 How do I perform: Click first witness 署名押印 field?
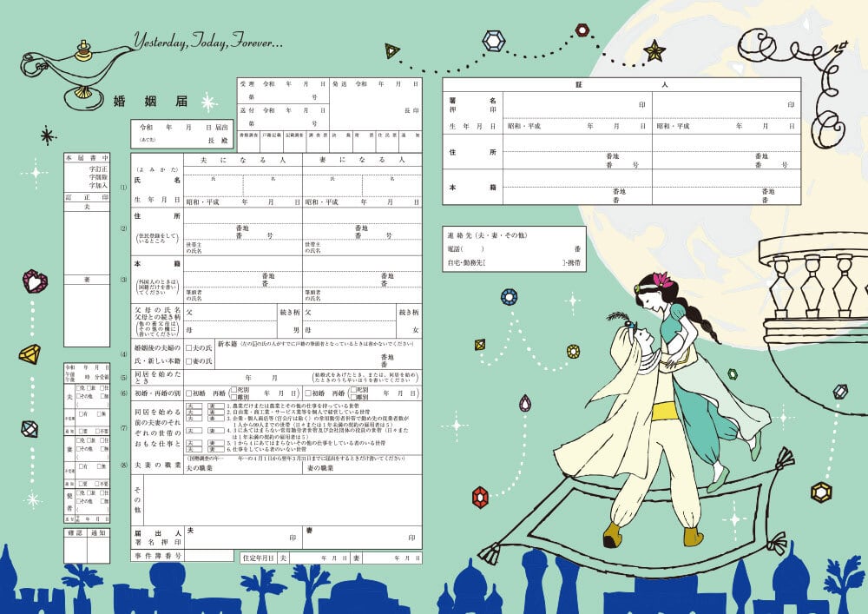(577, 104)
